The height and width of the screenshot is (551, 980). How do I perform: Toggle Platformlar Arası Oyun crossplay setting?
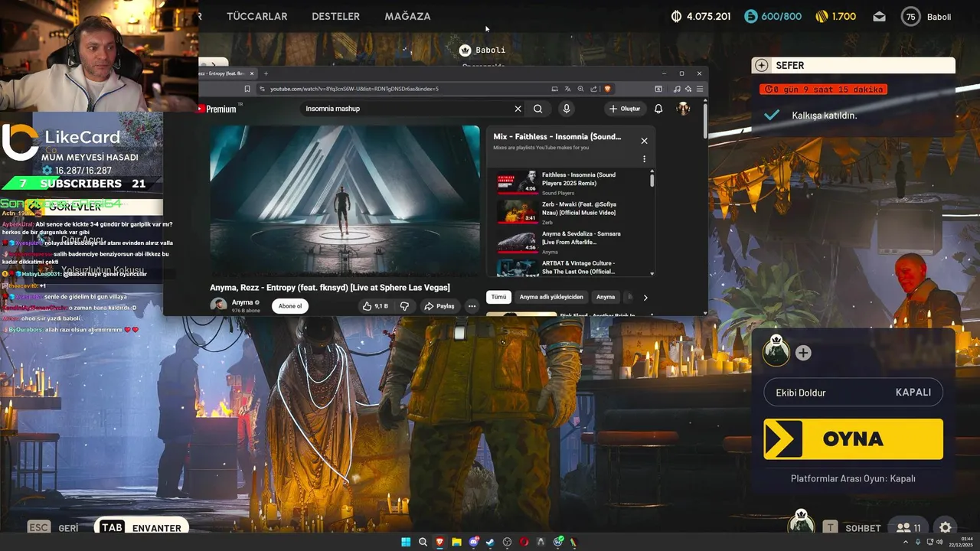coord(853,478)
